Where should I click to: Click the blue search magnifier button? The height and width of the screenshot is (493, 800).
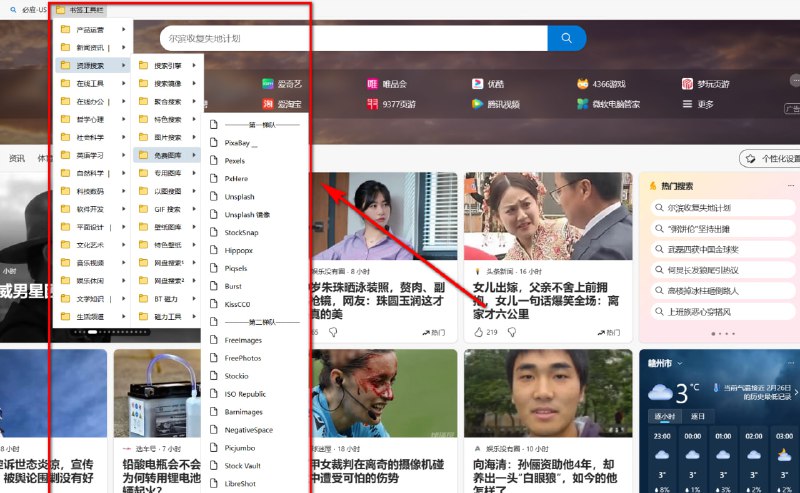[x=566, y=38]
